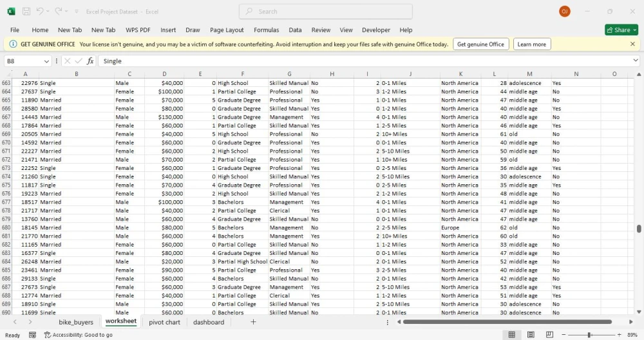Click the Insert Function fx icon
The width and height of the screenshot is (644, 340).
click(x=90, y=61)
